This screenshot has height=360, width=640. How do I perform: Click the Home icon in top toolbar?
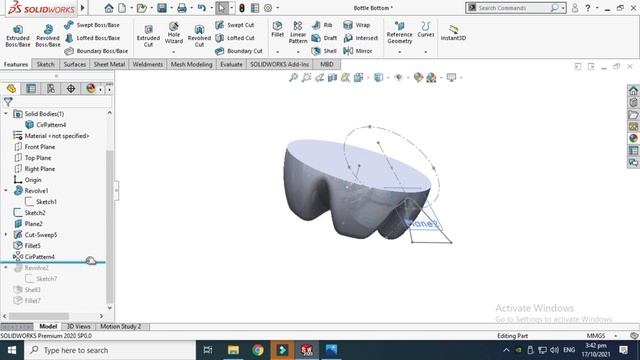coord(109,8)
